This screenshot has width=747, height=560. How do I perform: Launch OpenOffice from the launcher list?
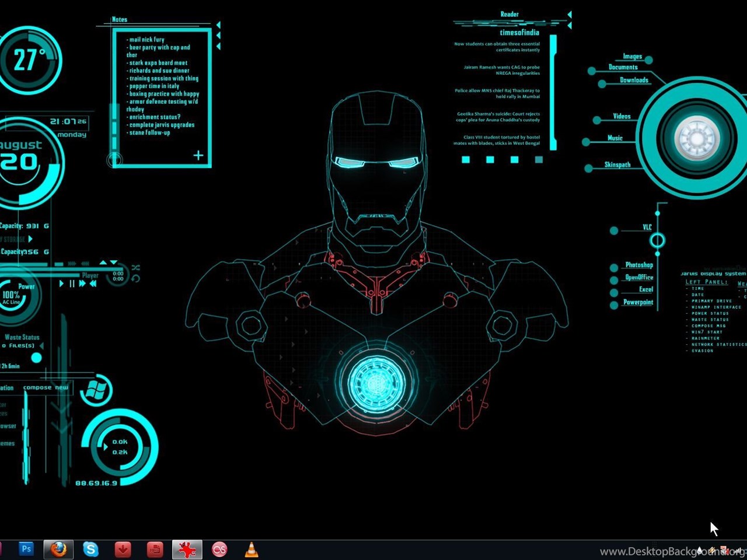click(639, 277)
